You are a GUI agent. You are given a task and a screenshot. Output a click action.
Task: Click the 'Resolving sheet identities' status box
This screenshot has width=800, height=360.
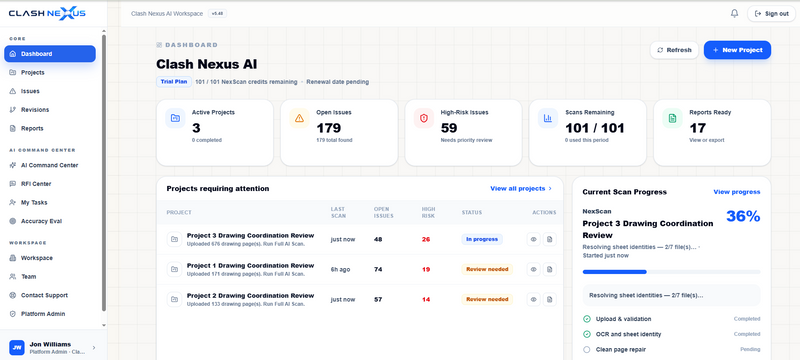click(x=671, y=295)
